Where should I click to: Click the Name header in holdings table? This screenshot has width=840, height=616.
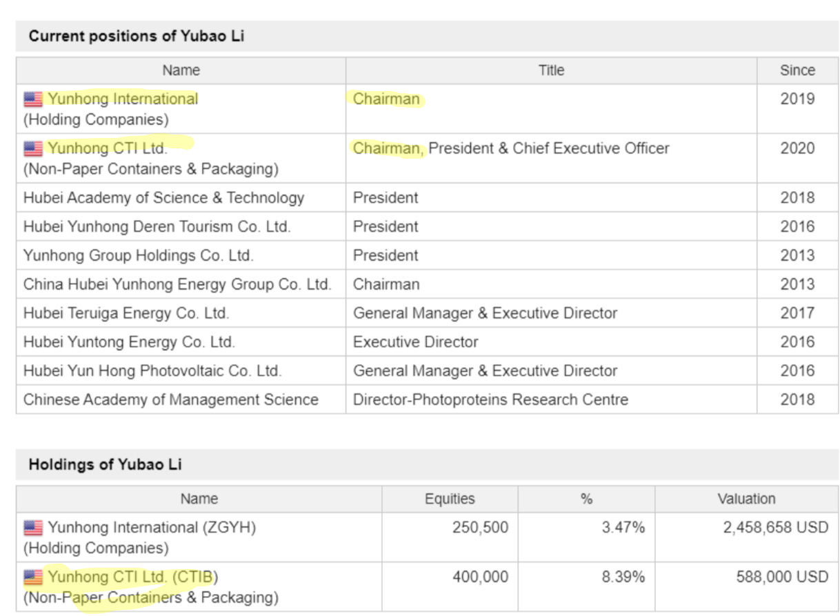tap(199, 499)
